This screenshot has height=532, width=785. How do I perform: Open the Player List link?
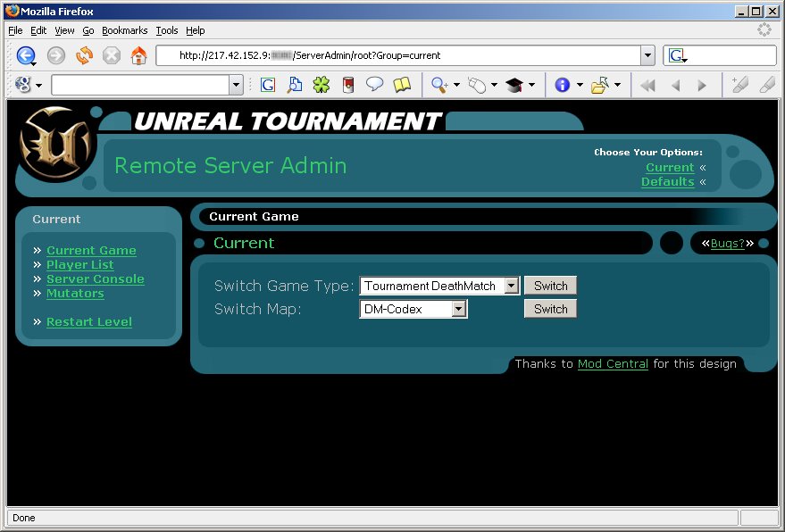pos(80,265)
